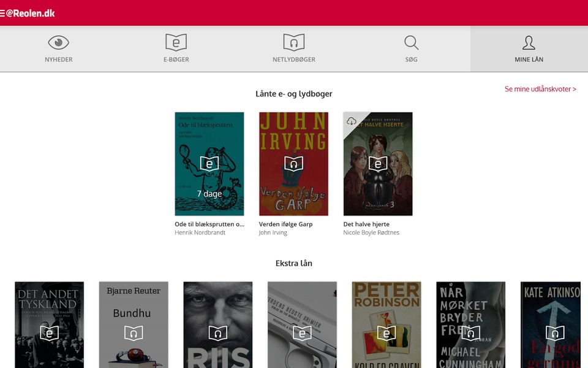
Task: Click the 7 dage label on Ode til blæksprutten
Action: tap(209, 194)
